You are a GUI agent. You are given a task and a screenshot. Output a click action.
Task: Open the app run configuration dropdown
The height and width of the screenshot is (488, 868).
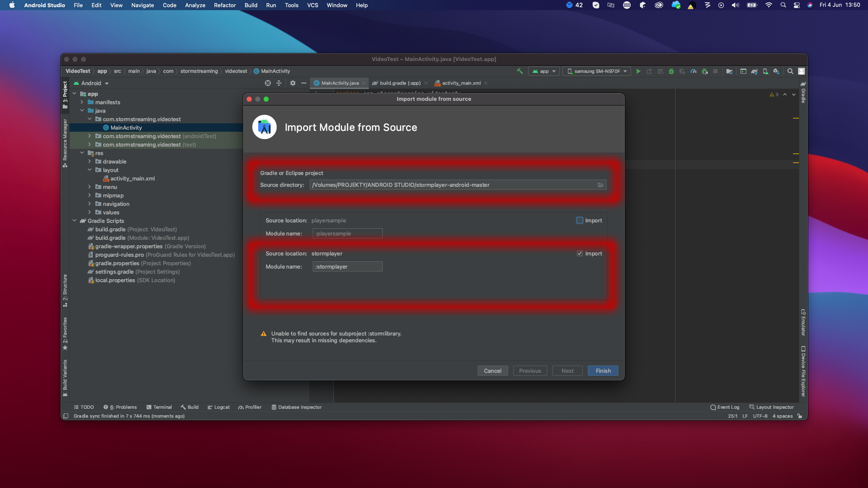click(x=544, y=71)
